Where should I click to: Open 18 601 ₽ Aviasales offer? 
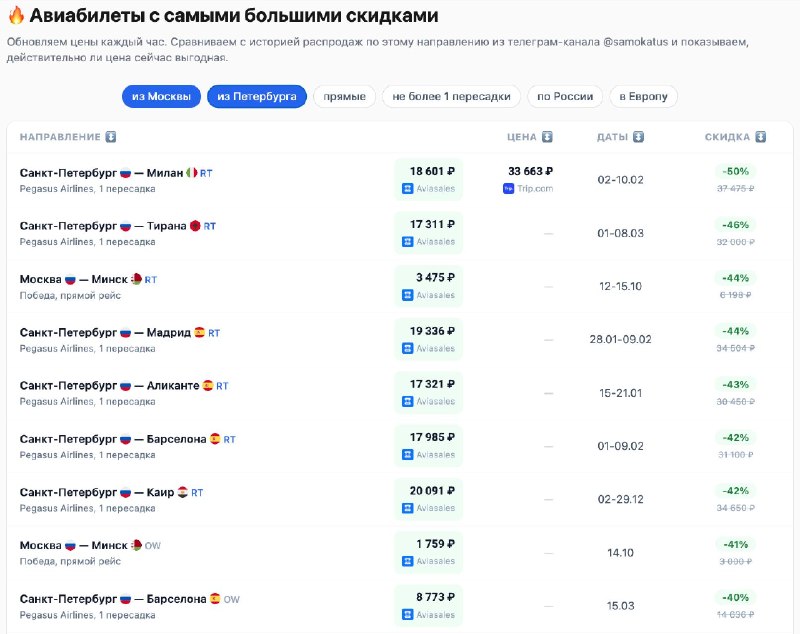pyautogui.click(x=429, y=180)
